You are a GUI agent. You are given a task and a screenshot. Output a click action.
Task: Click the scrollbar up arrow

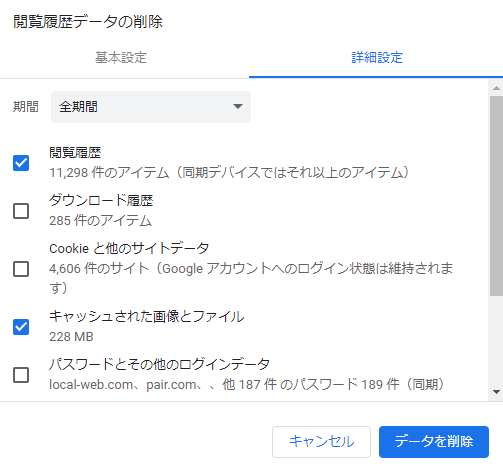[x=496, y=88]
